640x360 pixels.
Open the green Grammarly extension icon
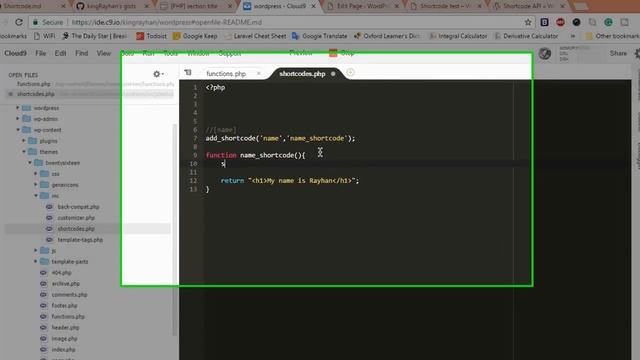coord(608,22)
